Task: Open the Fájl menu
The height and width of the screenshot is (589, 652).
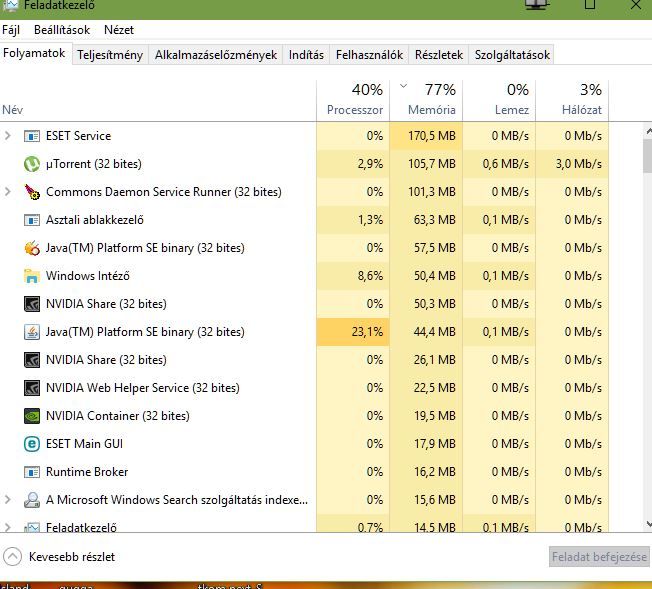Action: coord(11,30)
